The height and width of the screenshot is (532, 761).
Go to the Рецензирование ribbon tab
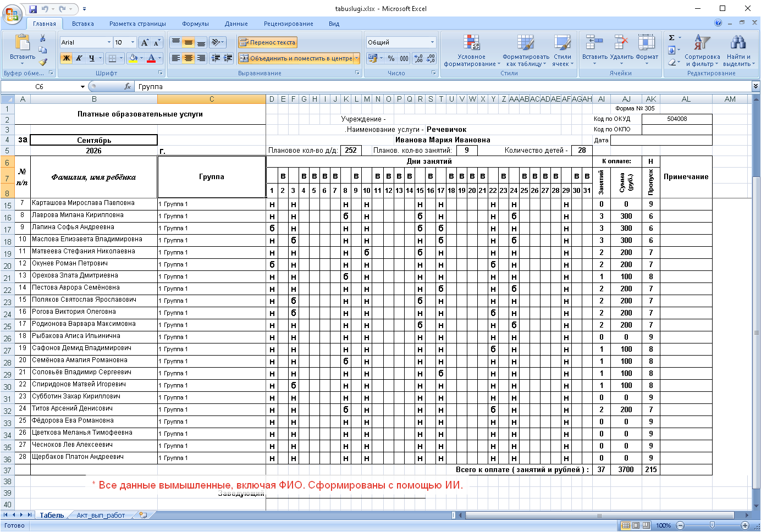pyautogui.click(x=289, y=24)
